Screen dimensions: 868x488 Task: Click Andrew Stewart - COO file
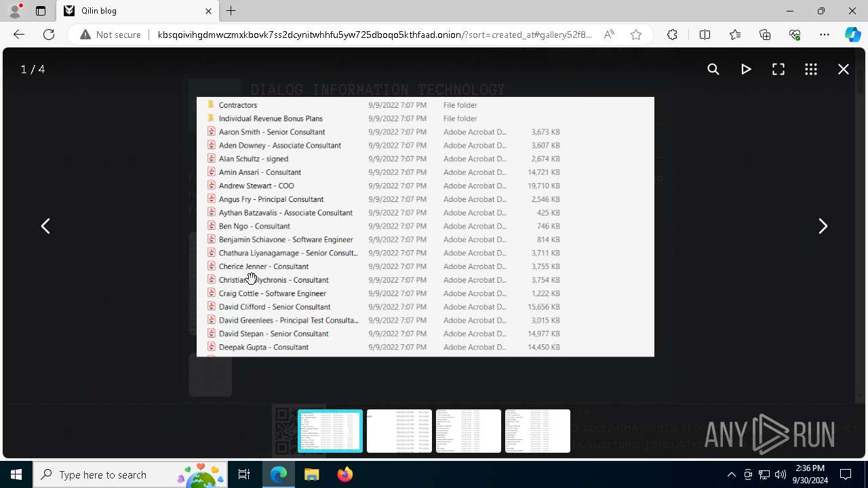(x=425, y=186)
